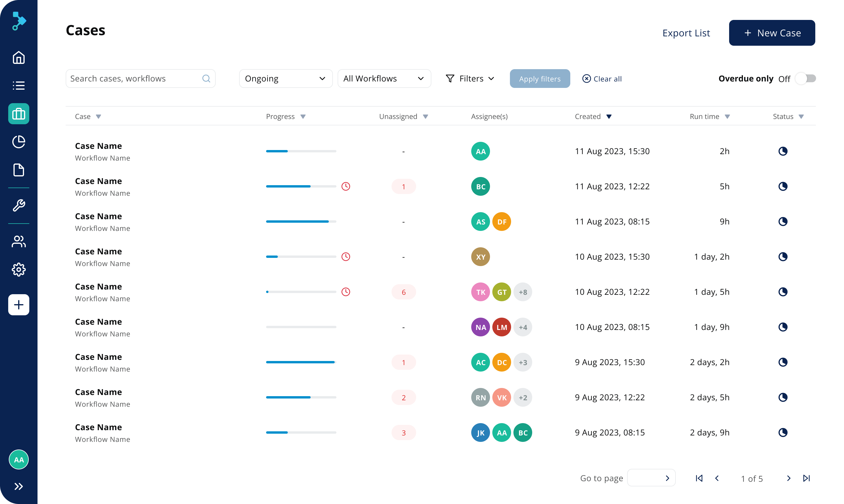
Task: Go to the last page
Action: 806,478
